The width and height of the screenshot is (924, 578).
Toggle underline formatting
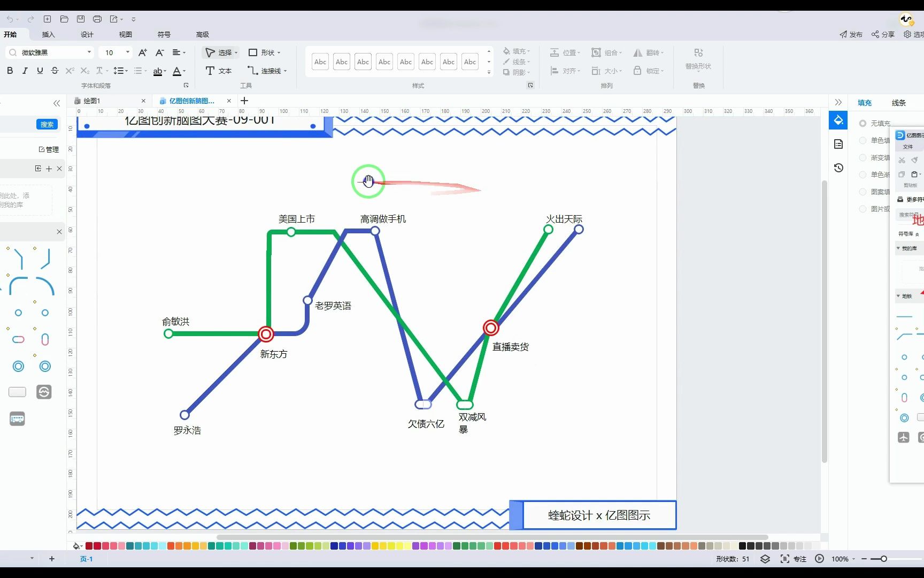pos(40,71)
